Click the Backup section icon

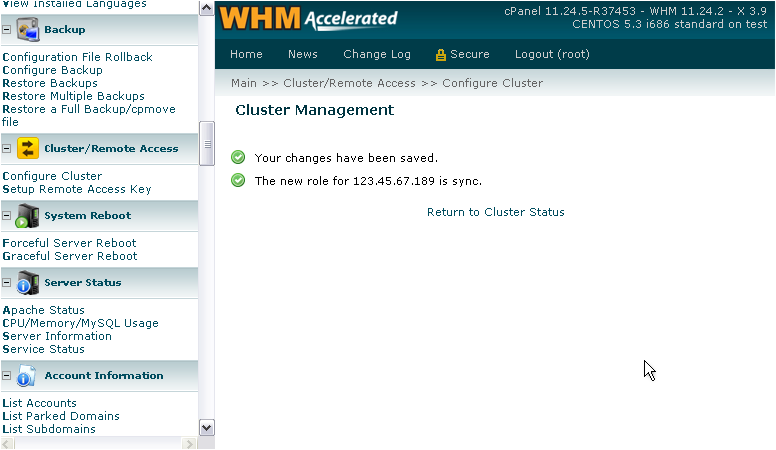[x=28, y=30]
